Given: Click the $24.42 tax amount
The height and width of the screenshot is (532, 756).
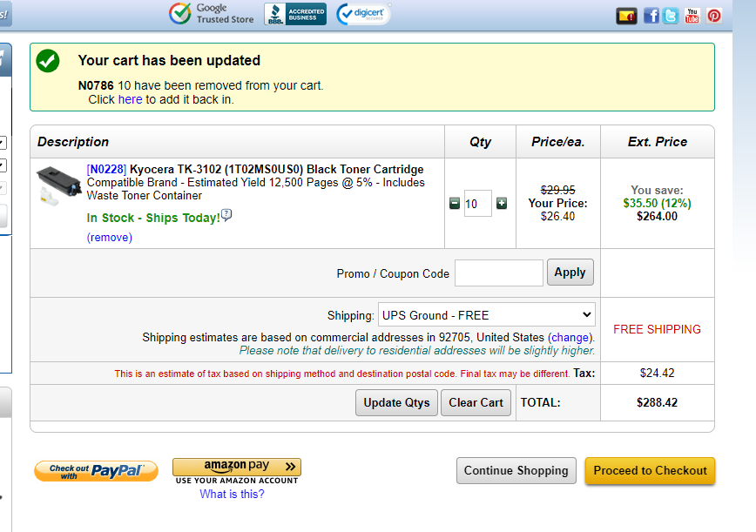Looking at the screenshot, I should [658, 373].
